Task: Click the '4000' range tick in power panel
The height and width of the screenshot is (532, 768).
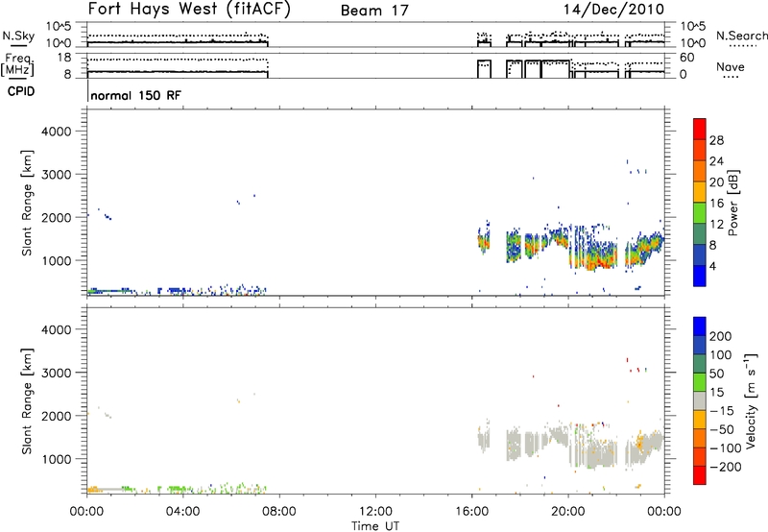Action: (x=57, y=132)
